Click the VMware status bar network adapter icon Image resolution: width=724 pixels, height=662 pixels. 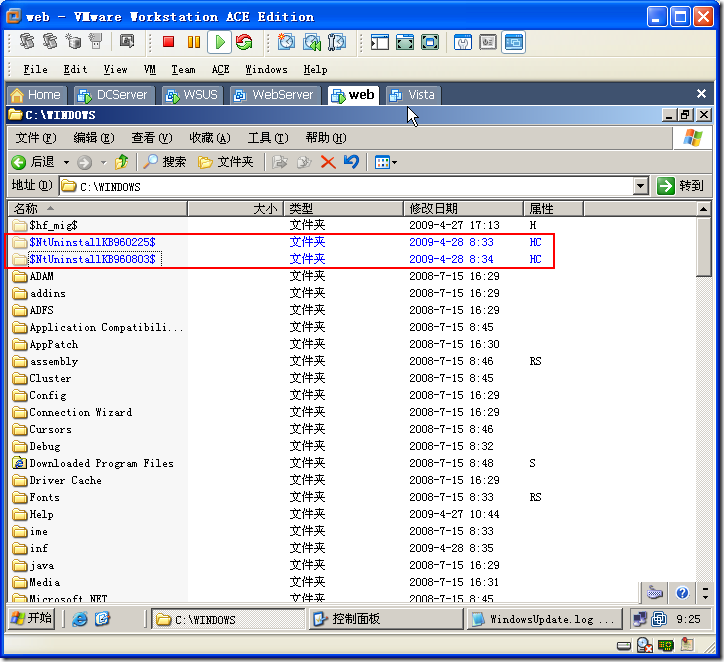(x=665, y=645)
